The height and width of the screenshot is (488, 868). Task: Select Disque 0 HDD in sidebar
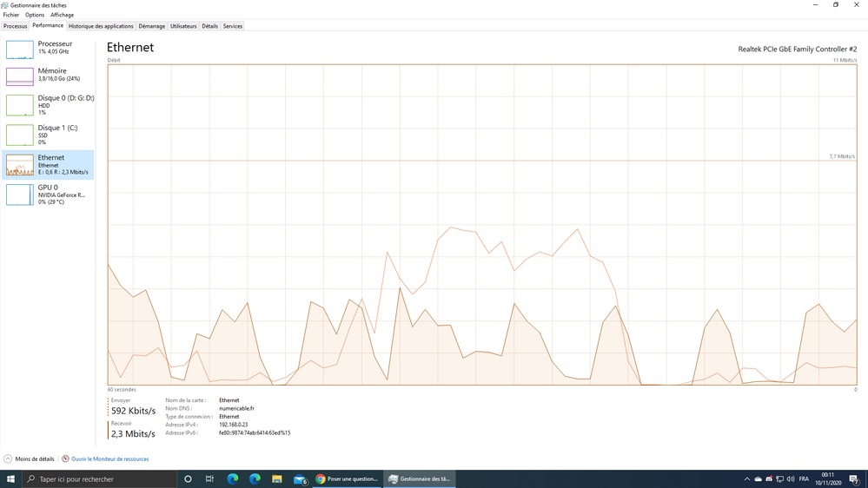click(x=48, y=104)
